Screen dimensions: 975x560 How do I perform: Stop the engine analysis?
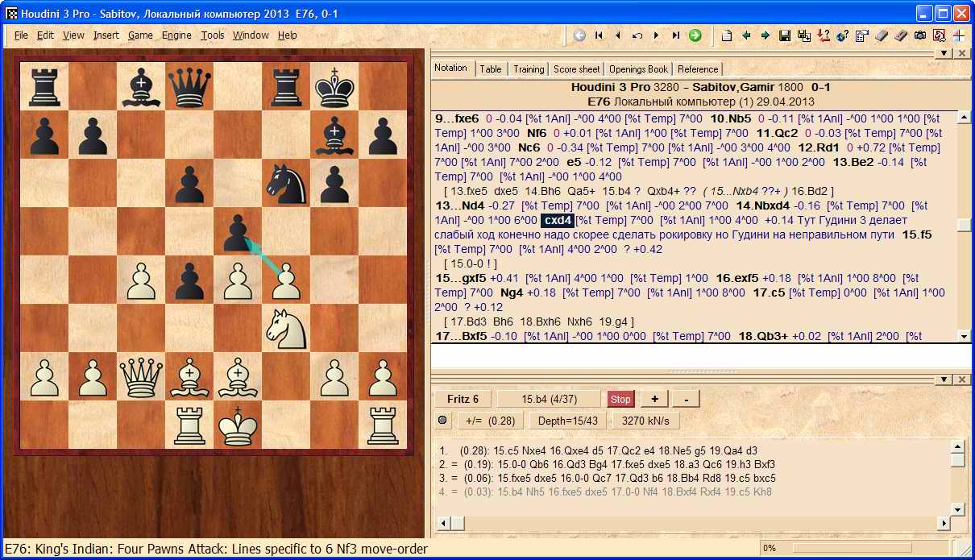pyautogui.click(x=620, y=399)
